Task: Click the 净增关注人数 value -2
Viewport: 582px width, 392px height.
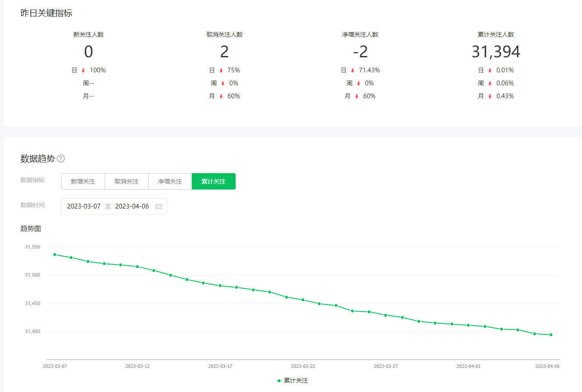Action: [360, 52]
